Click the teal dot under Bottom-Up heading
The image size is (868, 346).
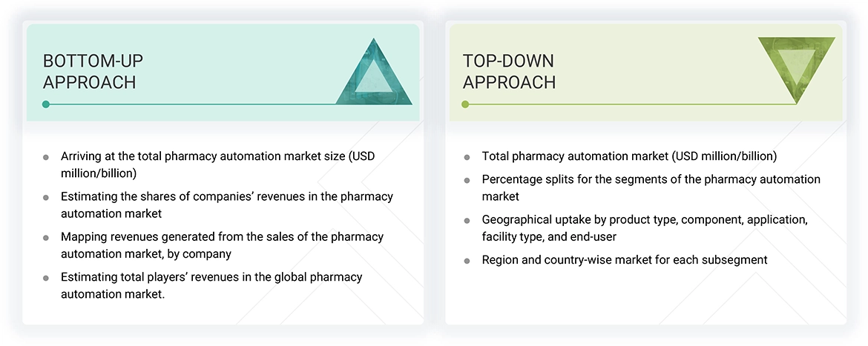46,104
